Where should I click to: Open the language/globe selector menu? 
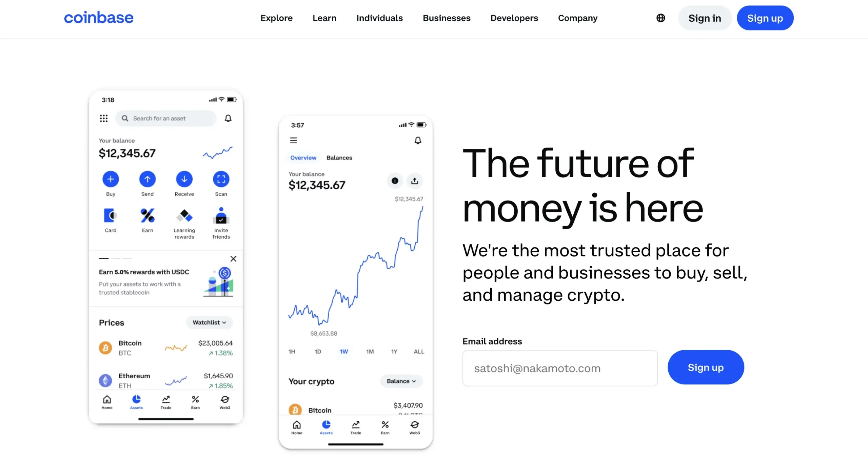click(661, 18)
